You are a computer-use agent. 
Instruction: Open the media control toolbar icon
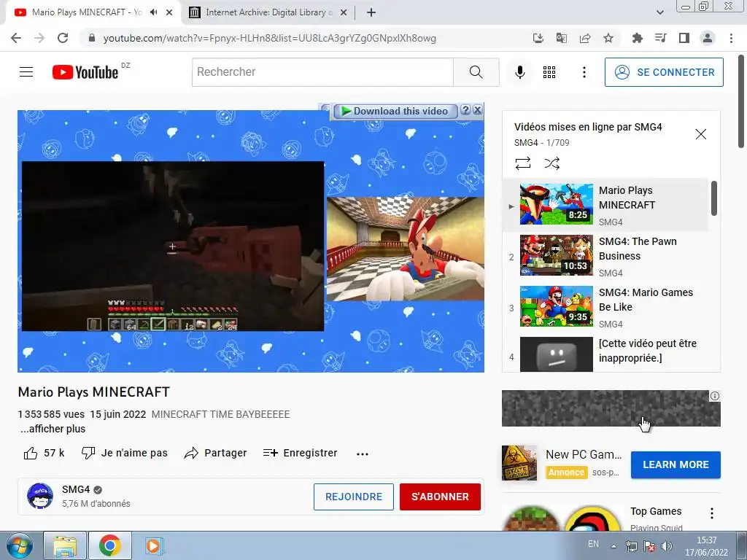[660, 38]
